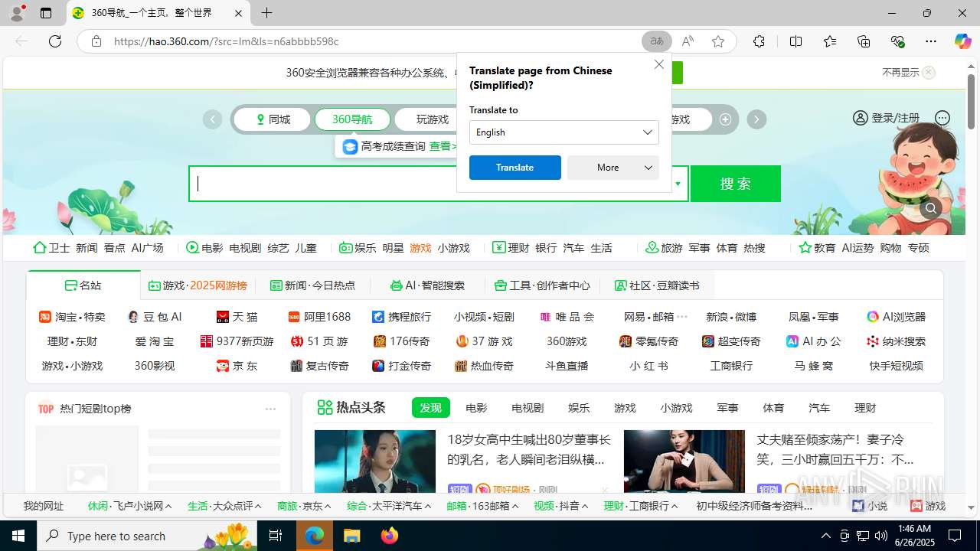Launch Firefox from taskbar
The image size is (980, 551).
390,536
